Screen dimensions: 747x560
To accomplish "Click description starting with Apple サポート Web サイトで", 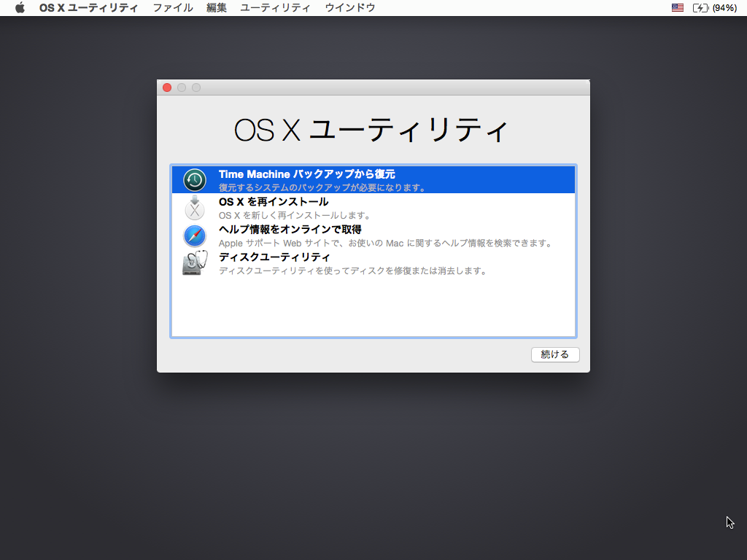I will click(x=386, y=243).
